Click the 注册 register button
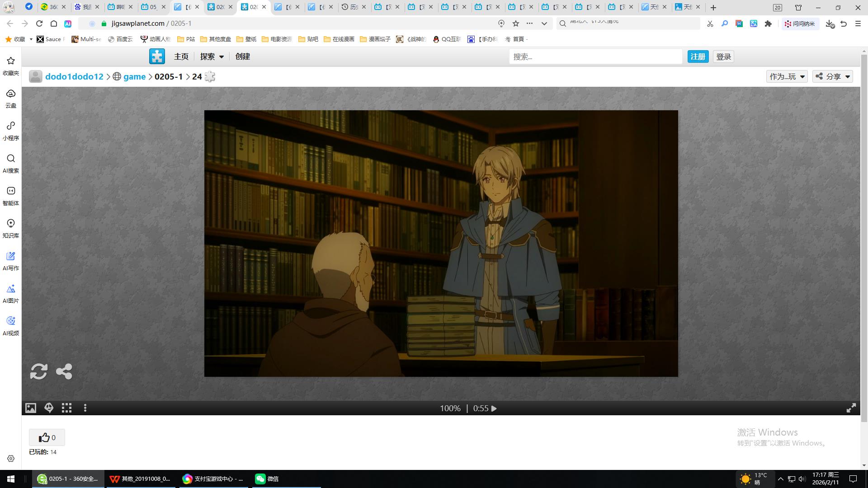868x488 pixels. [x=698, y=56]
